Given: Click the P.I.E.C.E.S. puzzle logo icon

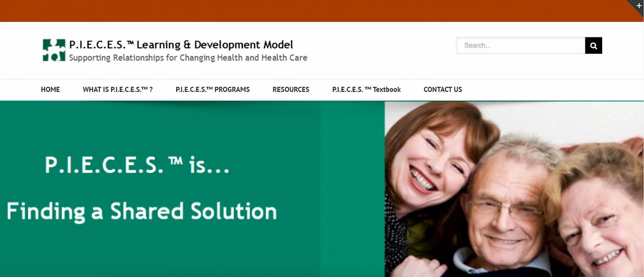Looking at the screenshot, I should click(x=54, y=50).
